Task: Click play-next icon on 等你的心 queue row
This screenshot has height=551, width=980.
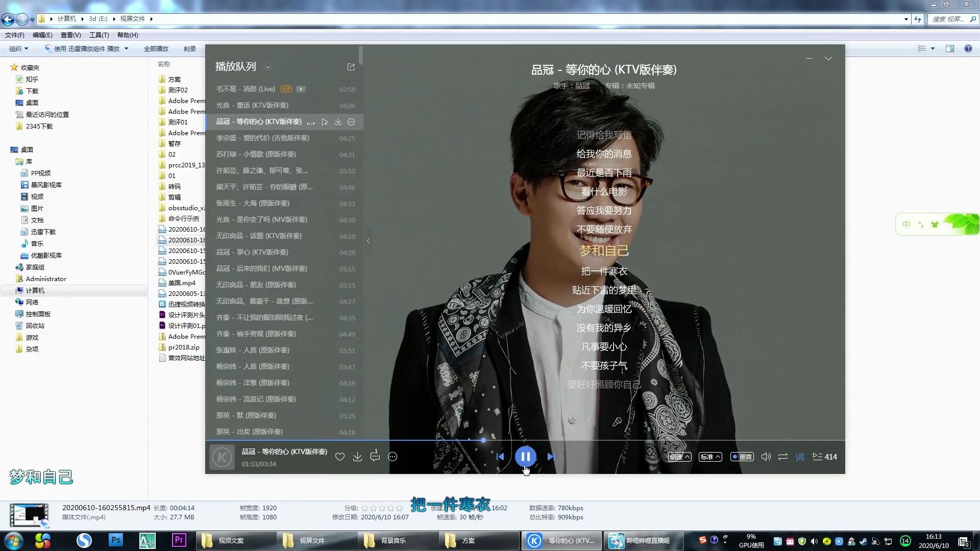Action: click(325, 122)
